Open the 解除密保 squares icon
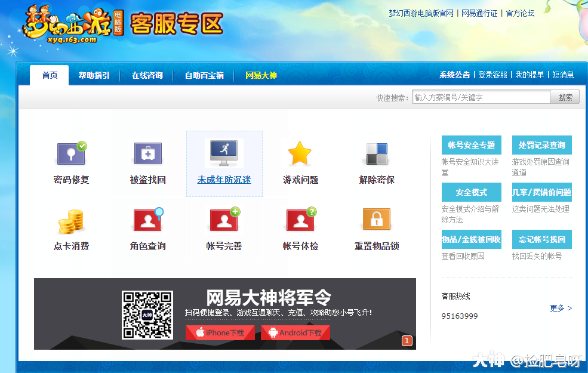This screenshot has width=588, height=373. 377,154
